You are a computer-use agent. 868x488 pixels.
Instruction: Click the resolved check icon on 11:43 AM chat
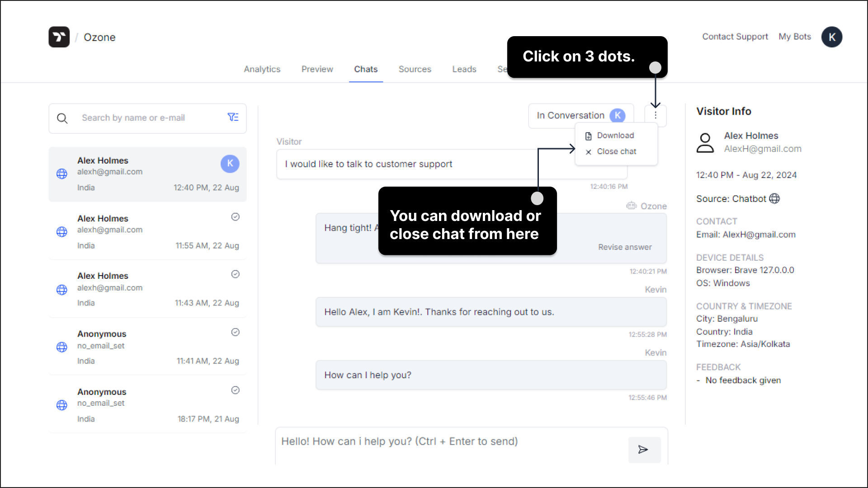[x=236, y=274]
